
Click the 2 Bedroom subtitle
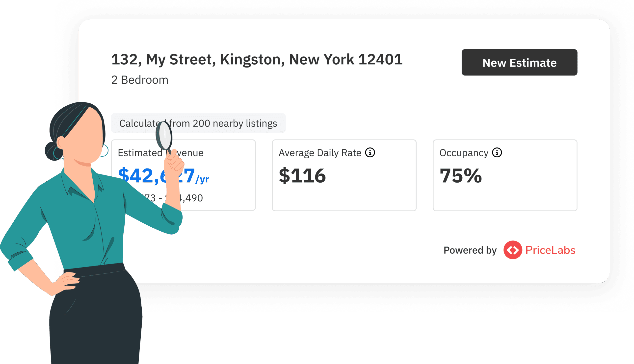140,80
